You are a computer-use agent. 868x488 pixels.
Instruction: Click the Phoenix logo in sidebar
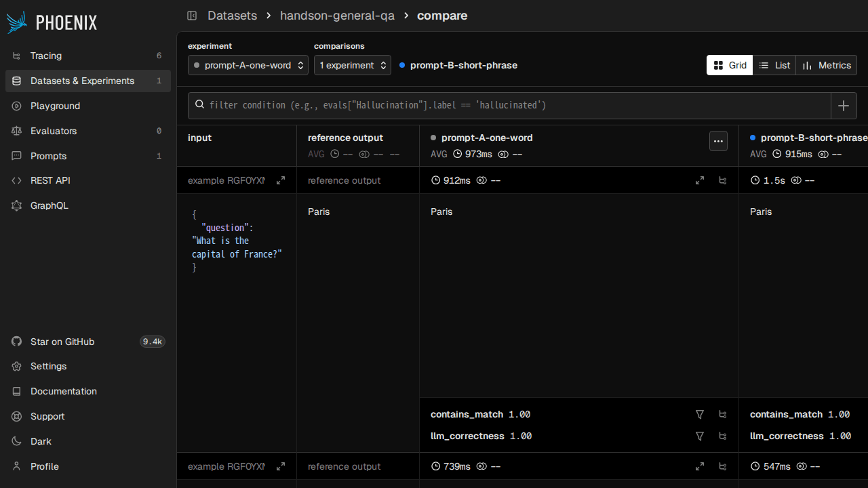click(x=52, y=22)
